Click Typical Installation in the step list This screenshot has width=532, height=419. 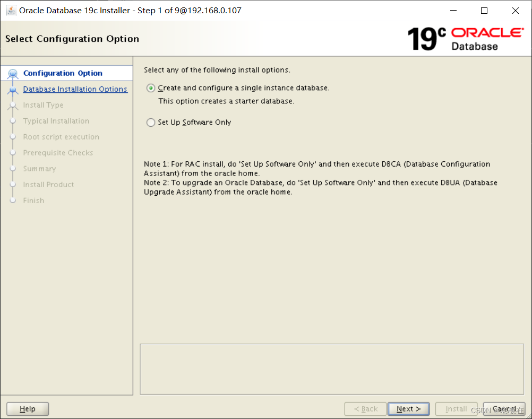click(55, 121)
